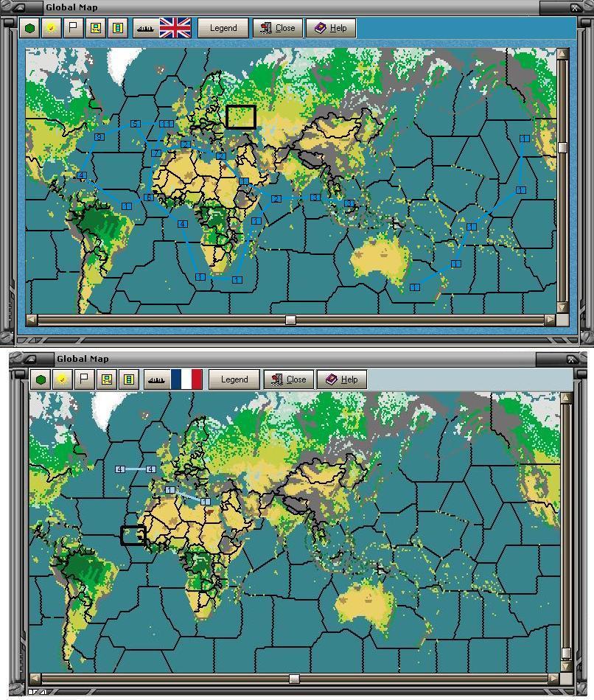Click down arrow on French map vertical scrollbar
The height and width of the screenshot is (700, 594).
click(x=565, y=666)
